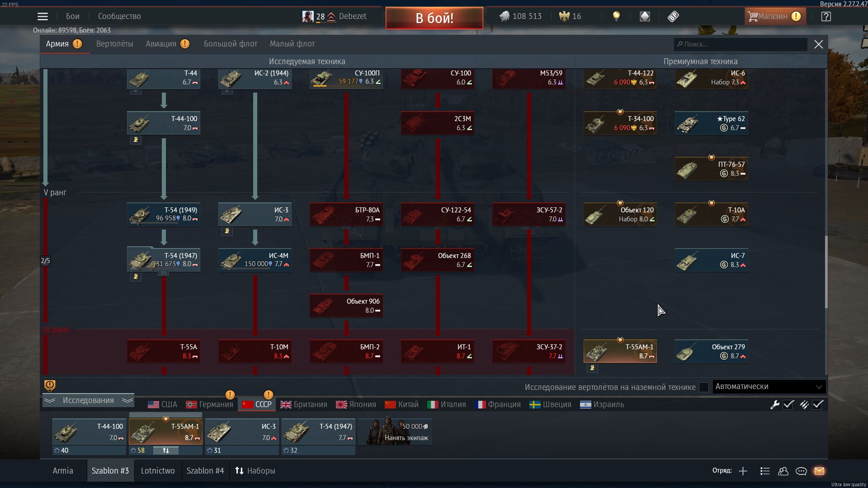Select the Швеция nation tab
This screenshot has height=488, width=868.
[551, 404]
